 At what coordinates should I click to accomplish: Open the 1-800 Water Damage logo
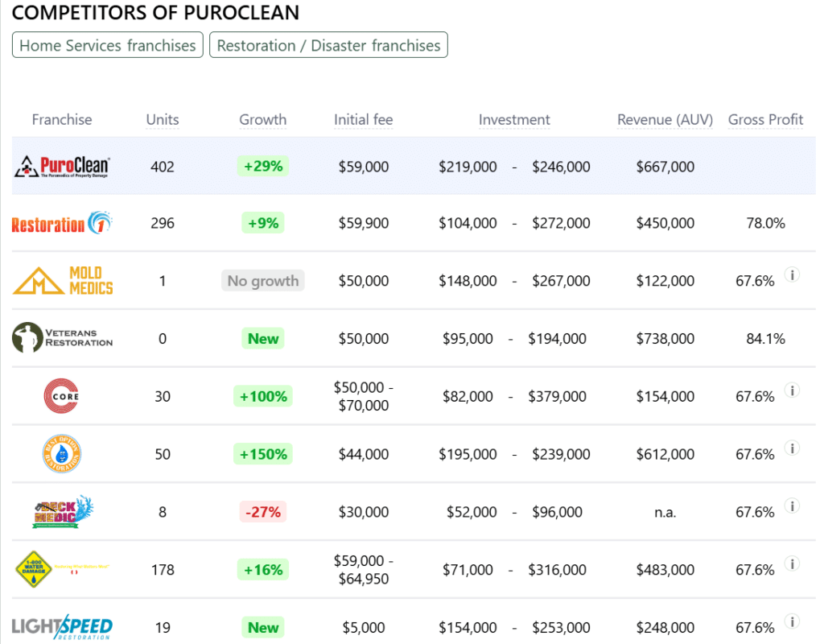tap(62, 569)
